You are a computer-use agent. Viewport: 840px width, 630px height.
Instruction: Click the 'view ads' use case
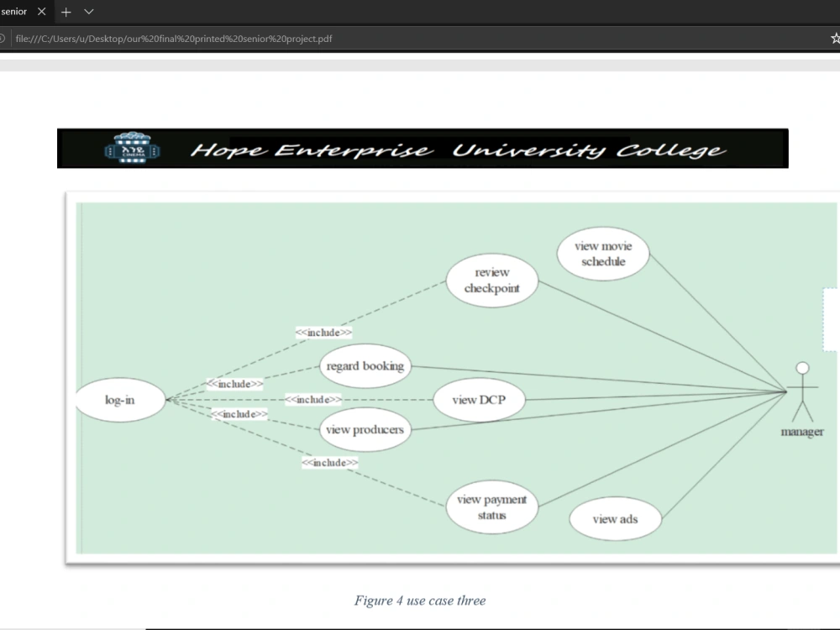click(615, 519)
